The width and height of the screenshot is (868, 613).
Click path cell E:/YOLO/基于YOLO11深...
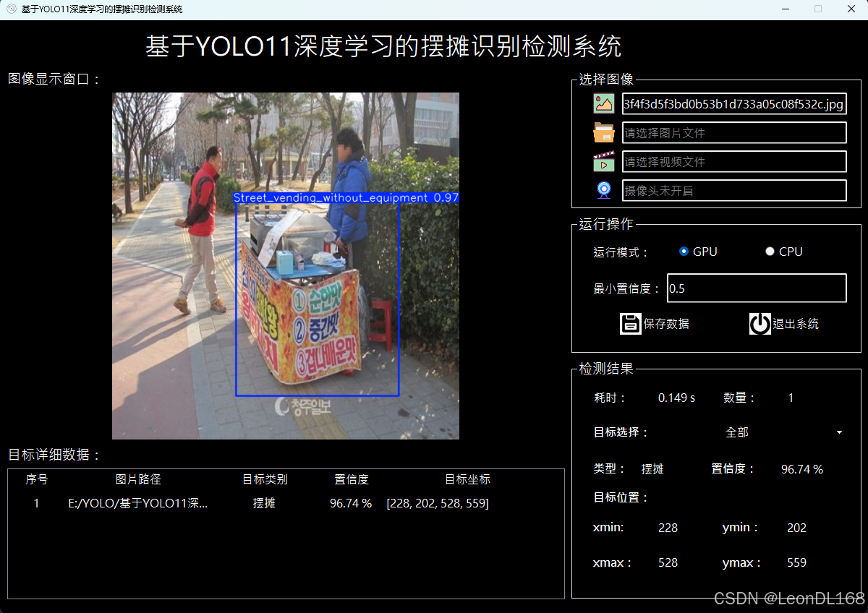point(138,503)
